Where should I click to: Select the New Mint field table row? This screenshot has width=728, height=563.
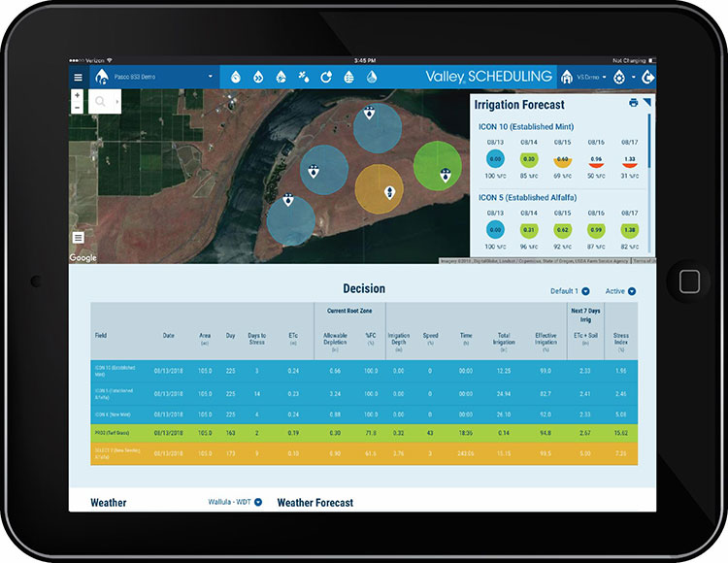click(364, 414)
